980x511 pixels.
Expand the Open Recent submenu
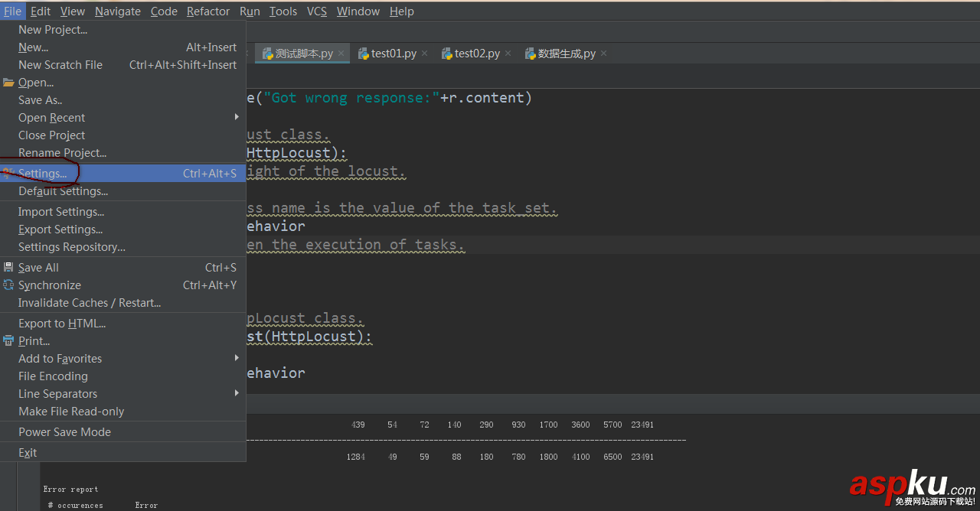(x=237, y=118)
